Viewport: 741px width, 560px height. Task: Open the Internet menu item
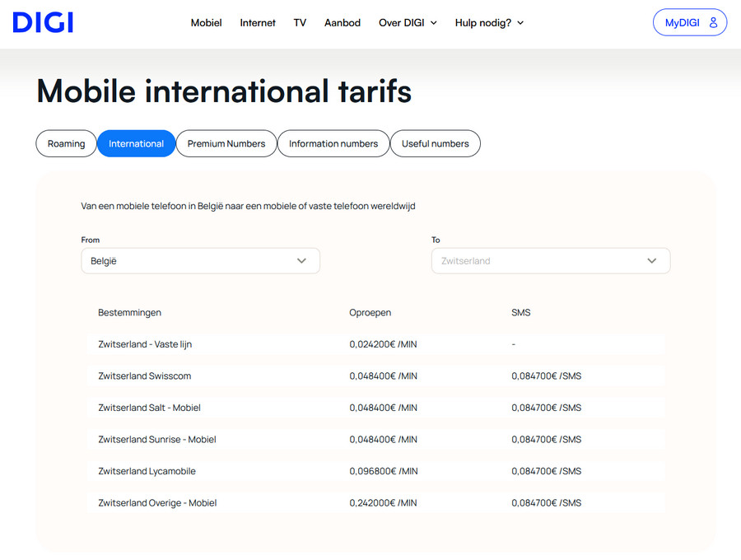pyautogui.click(x=258, y=23)
